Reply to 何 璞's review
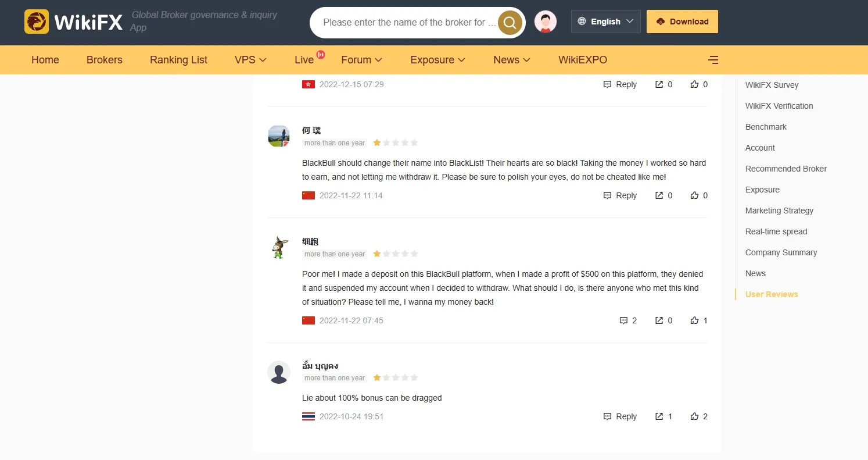 pos(620,195)
